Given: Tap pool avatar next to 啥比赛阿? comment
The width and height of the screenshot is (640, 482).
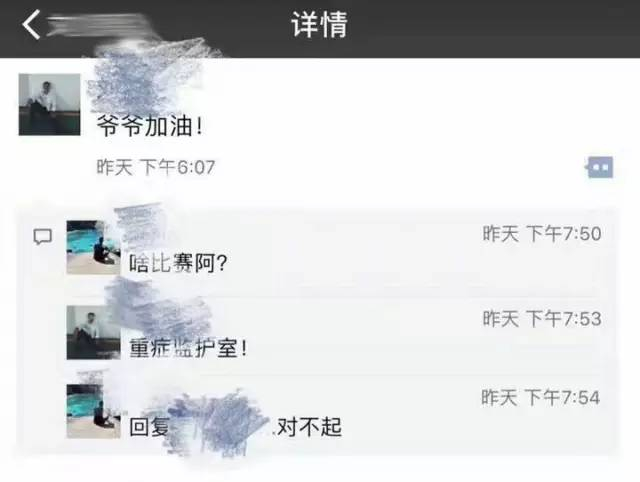Looking at the screenshot, I should click(x=93, y=247).
